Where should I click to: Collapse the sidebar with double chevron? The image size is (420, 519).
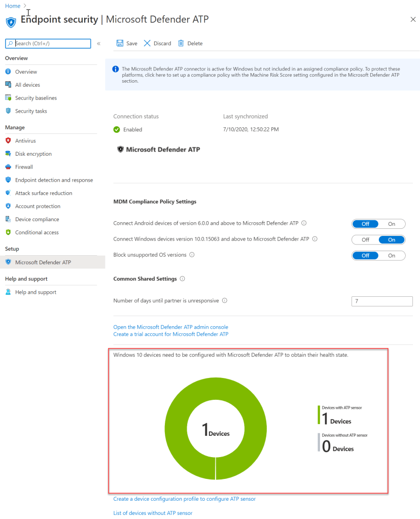[98, 44]
